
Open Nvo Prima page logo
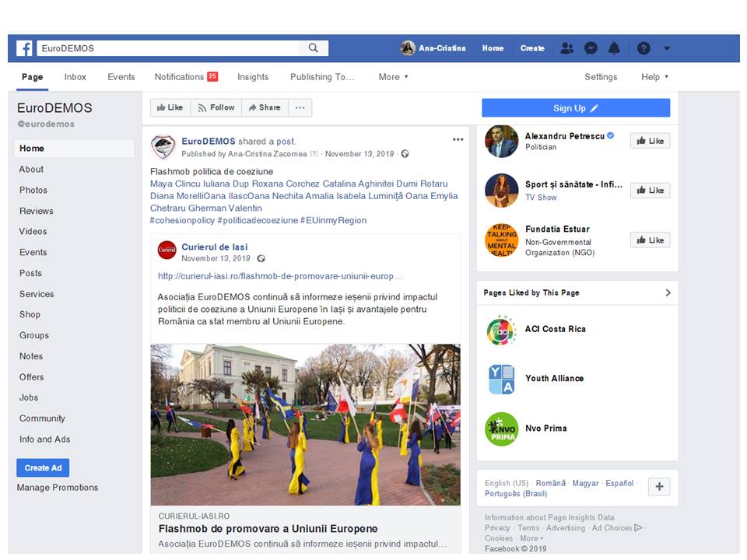click(501, 429)
